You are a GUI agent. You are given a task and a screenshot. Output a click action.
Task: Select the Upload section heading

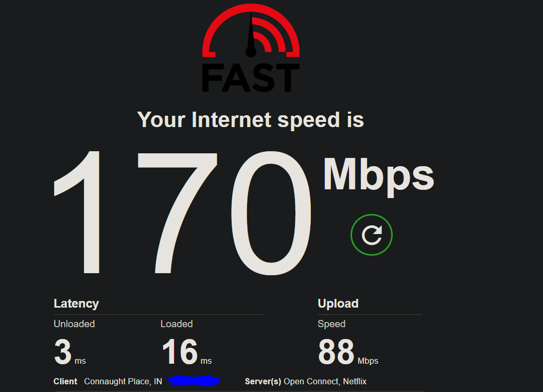(338, 304)
